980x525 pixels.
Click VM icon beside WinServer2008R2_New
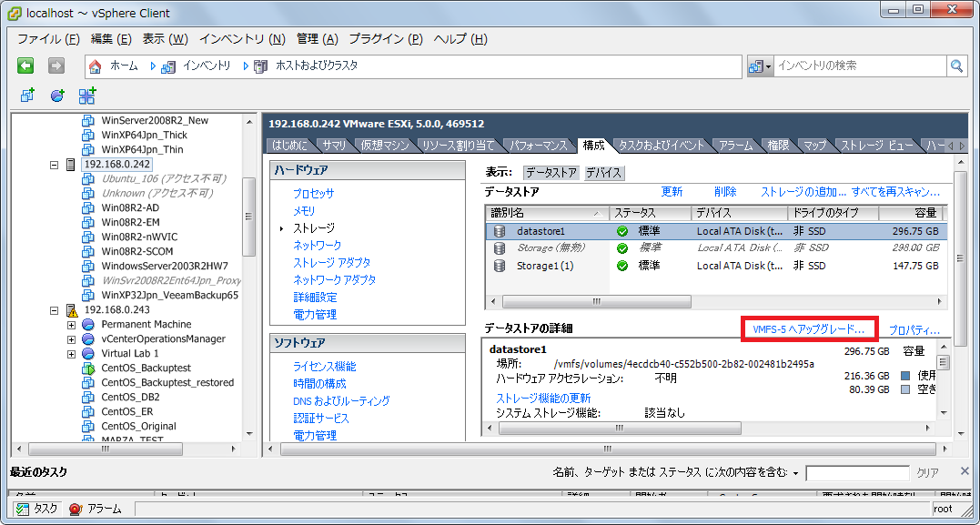88,120
